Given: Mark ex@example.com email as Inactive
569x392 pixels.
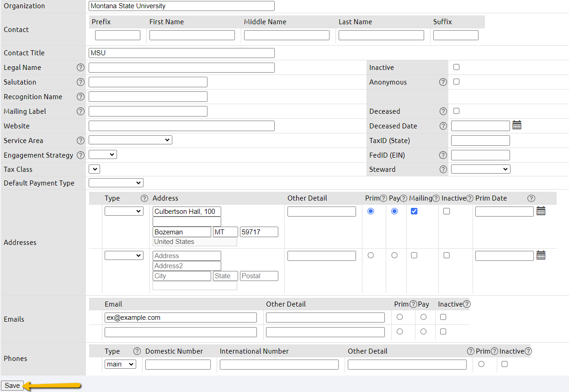Looking at the screenshot, I should click(x=443, y=317).
